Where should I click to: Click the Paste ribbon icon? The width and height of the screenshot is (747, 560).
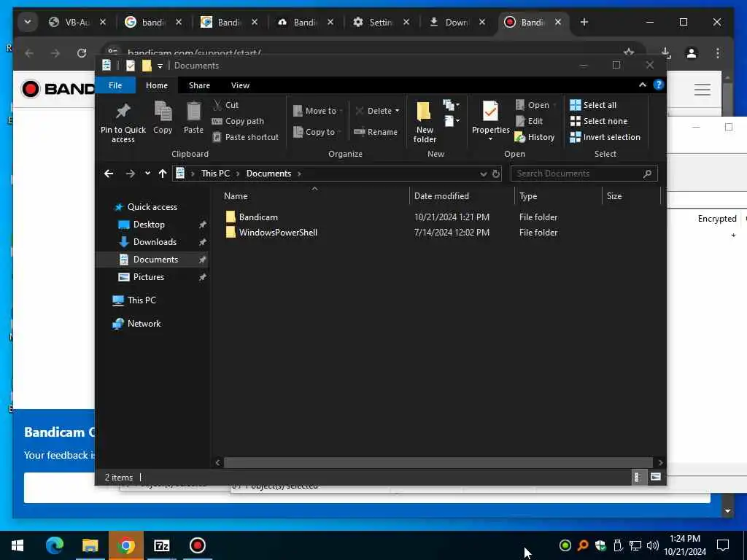(193, 117)
